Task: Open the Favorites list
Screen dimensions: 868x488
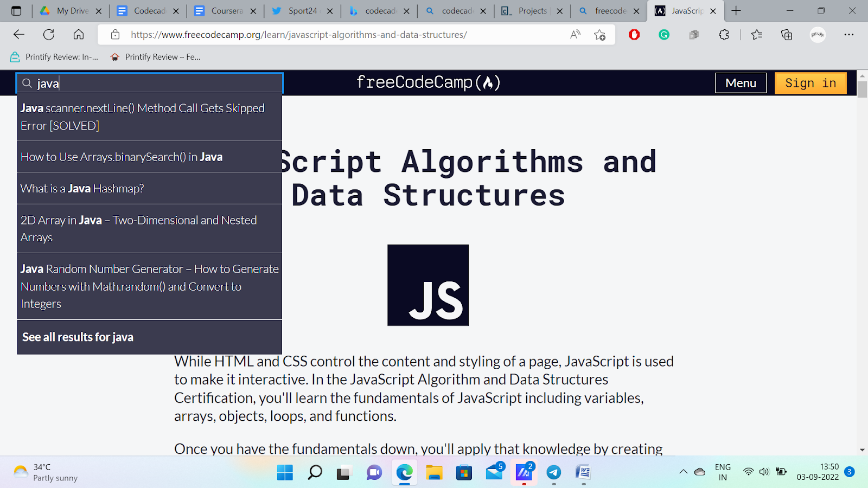Action: [757, 35]
